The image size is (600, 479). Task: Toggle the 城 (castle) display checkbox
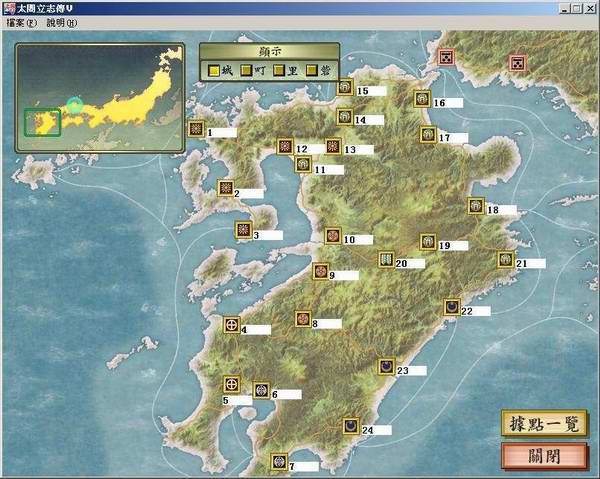tap(214, 70)
